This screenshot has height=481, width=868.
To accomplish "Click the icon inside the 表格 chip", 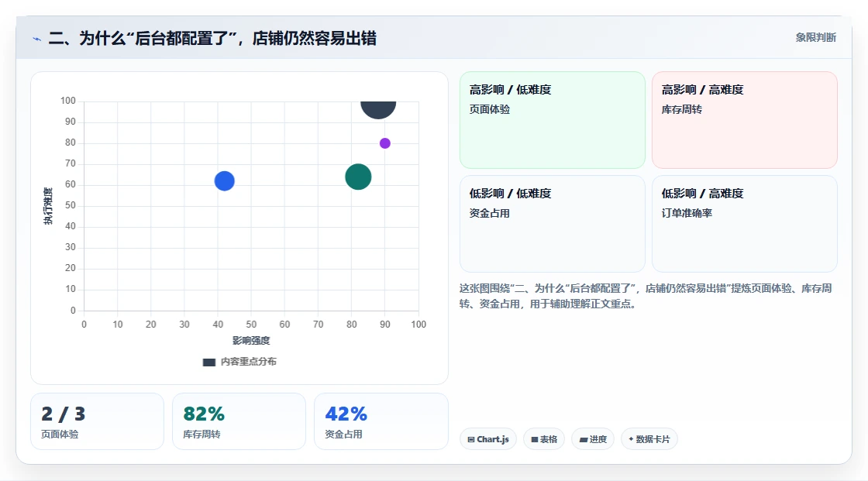I will pyautogui.click(x=535, y=439).
